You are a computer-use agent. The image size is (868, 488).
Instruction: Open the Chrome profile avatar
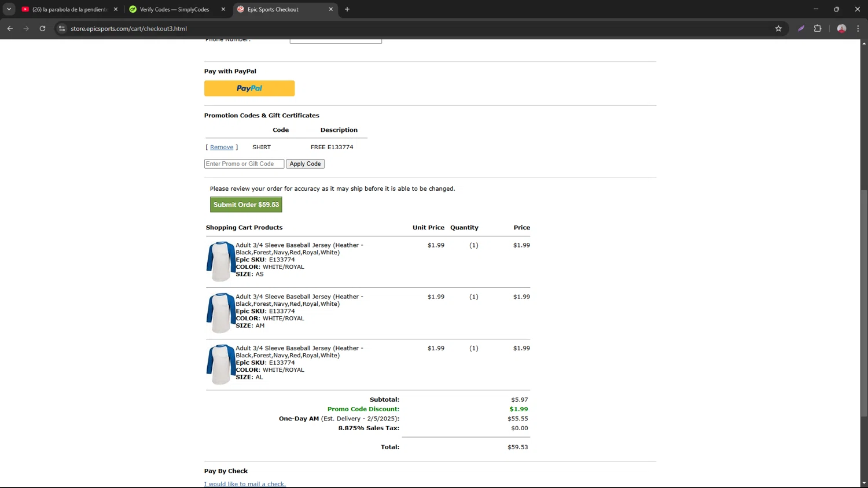click(x=841, y=28)
